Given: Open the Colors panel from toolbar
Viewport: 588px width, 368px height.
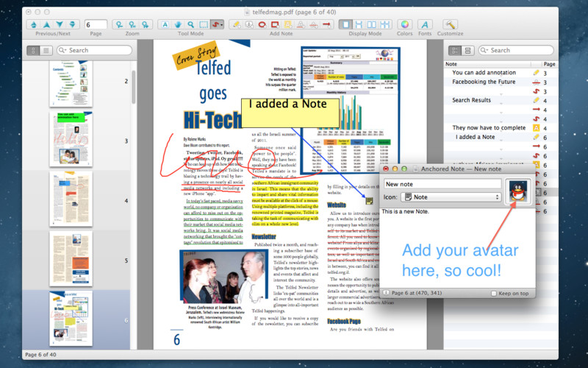Looking at the screenshot, I should 404,24.
